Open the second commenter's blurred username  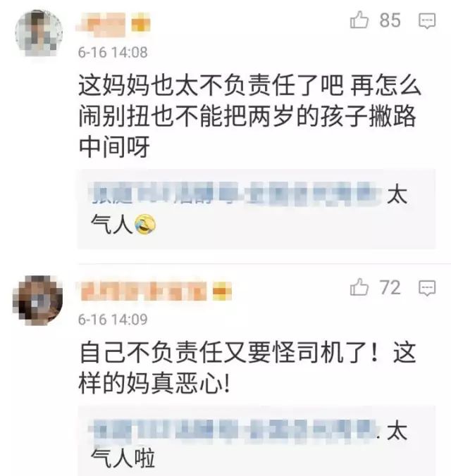(x=144, y=292)
